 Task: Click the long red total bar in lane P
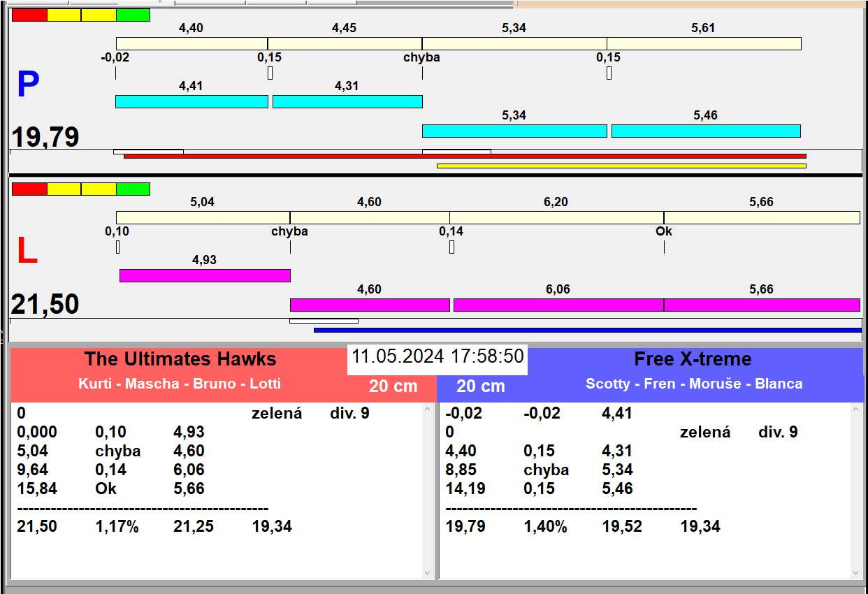tap(465, 157)
